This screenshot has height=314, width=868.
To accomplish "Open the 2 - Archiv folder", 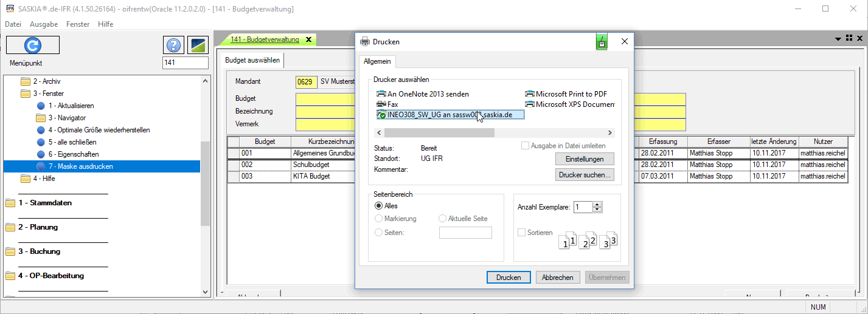I will coord(46,81).
